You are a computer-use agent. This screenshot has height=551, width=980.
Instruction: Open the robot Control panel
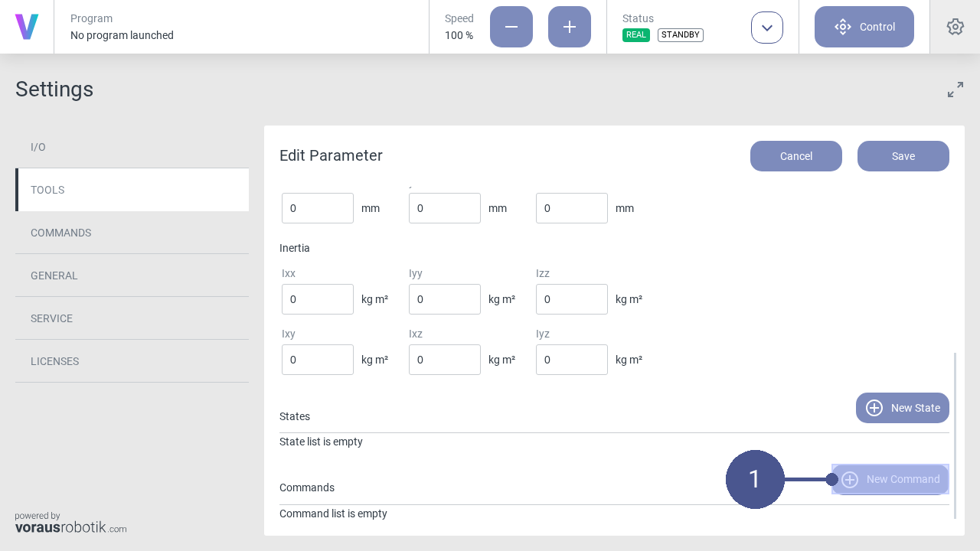(x=864, y=27)
